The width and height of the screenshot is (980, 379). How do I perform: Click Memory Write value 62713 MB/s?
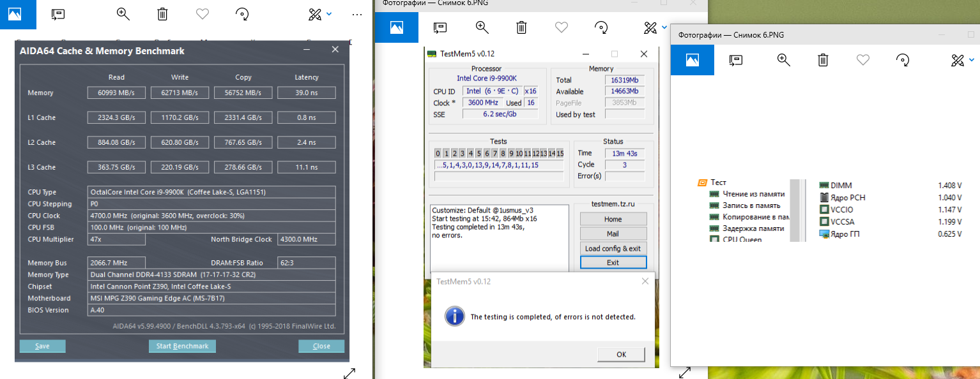tap(180, 93)
